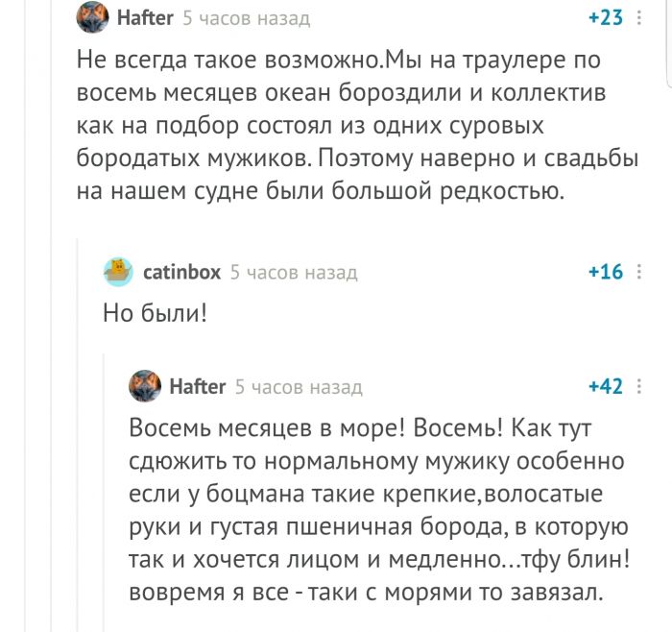Click the top comment's '5 часов назад' timestamp
This screenshot has width=672, height=632.
pyautogui.click(x=247, y=17)
